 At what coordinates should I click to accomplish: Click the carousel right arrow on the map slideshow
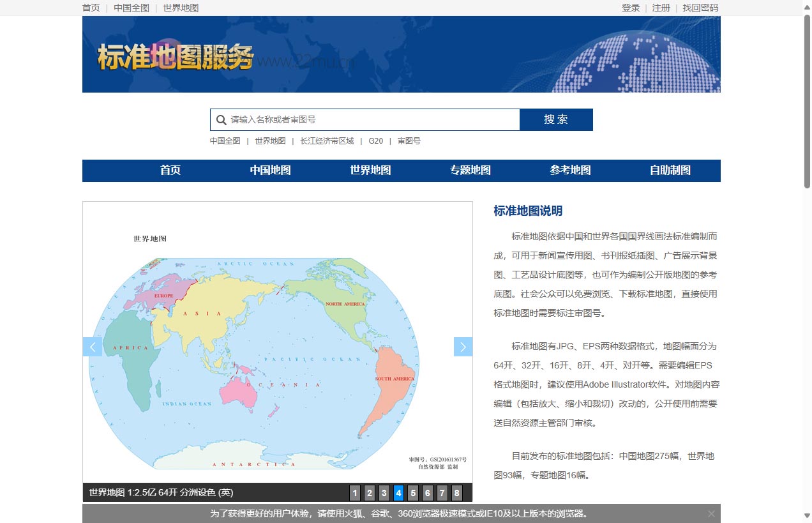[463, 347]
